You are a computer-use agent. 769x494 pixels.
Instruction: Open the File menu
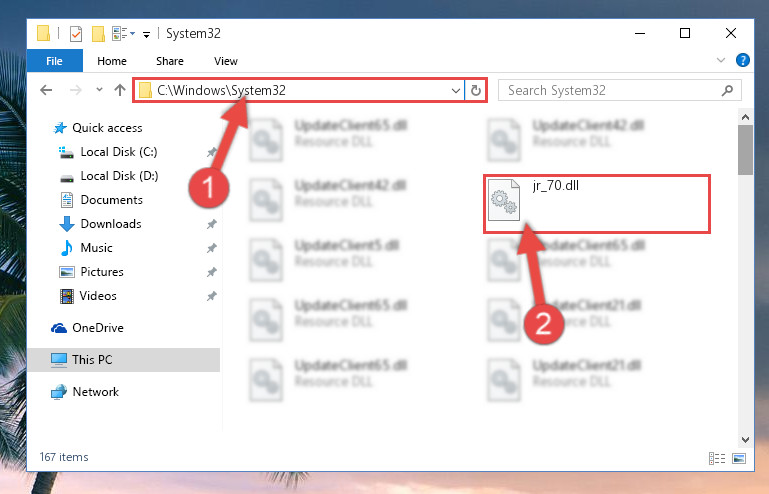[54, 61]
